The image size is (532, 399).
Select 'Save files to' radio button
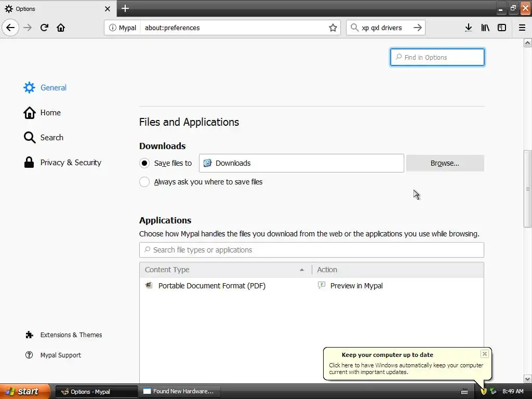(x=144, y=163)
